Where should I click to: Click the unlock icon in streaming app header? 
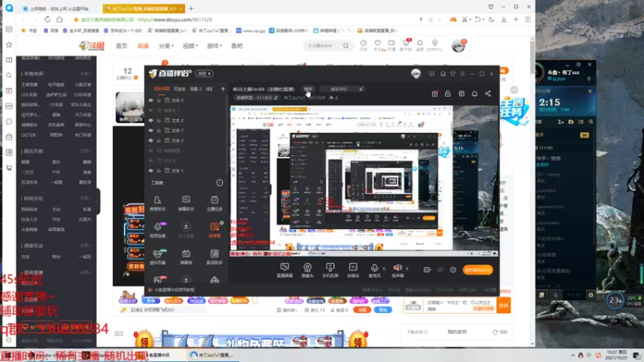[x=448, y=93]
